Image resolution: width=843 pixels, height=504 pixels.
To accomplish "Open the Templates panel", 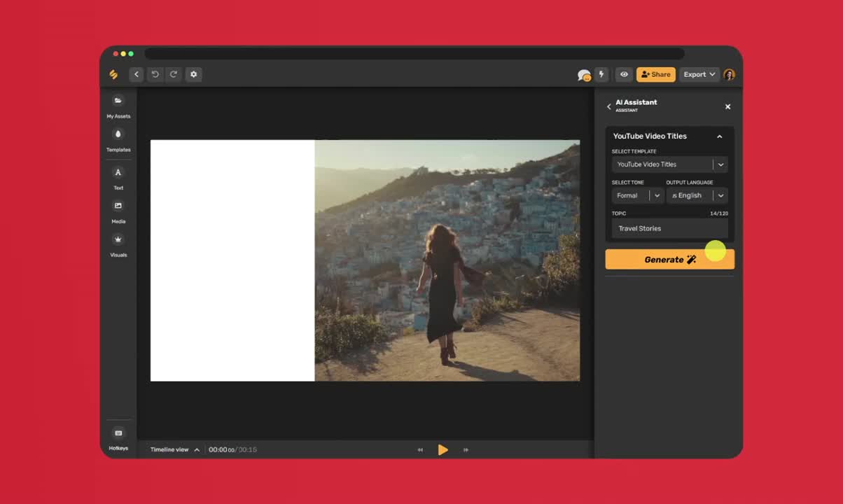I will click(x=118, y=140).
